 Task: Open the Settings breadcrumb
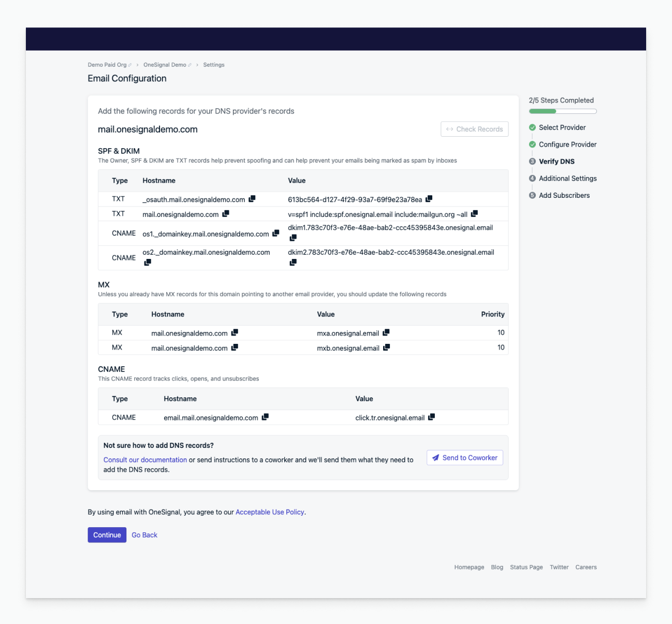214,65
